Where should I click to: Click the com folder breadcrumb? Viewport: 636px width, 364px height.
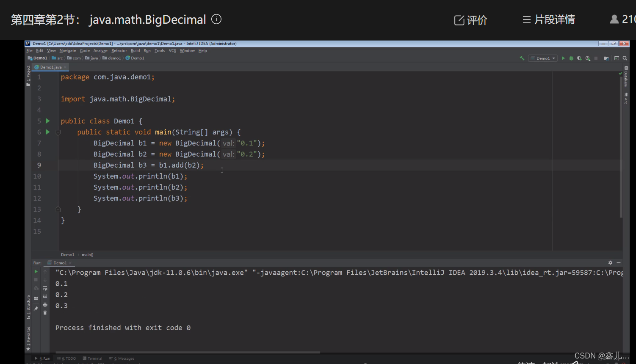coord(74,58)
